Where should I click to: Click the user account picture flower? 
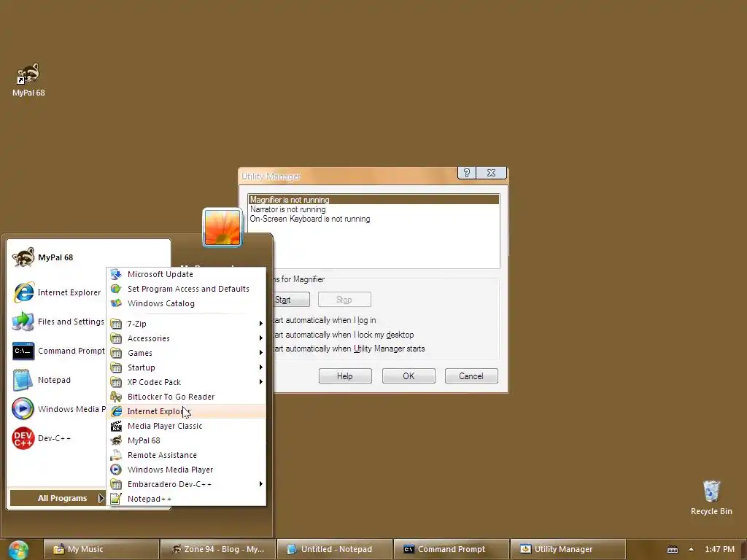(222, 227)
